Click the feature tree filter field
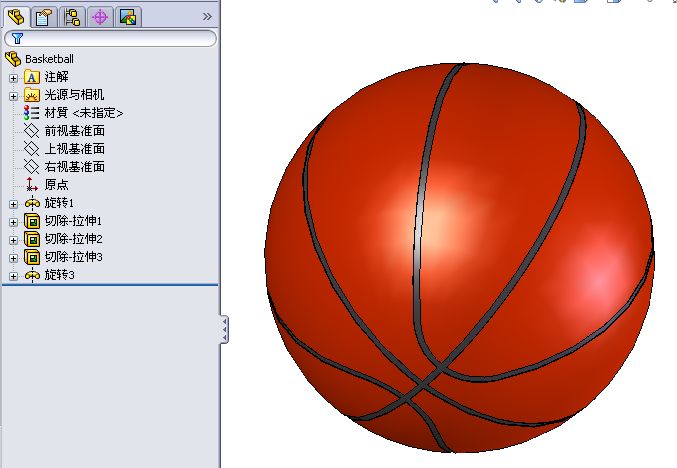Image resolution: width=677 pixels, height=468 pixels. coord(110,38)
